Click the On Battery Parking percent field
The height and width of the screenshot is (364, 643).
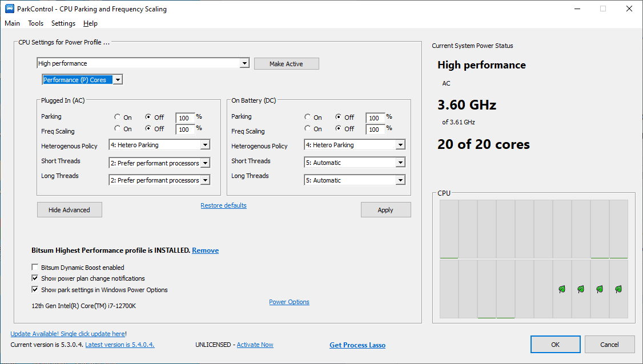pyautogui.click(x=375, y=118)
